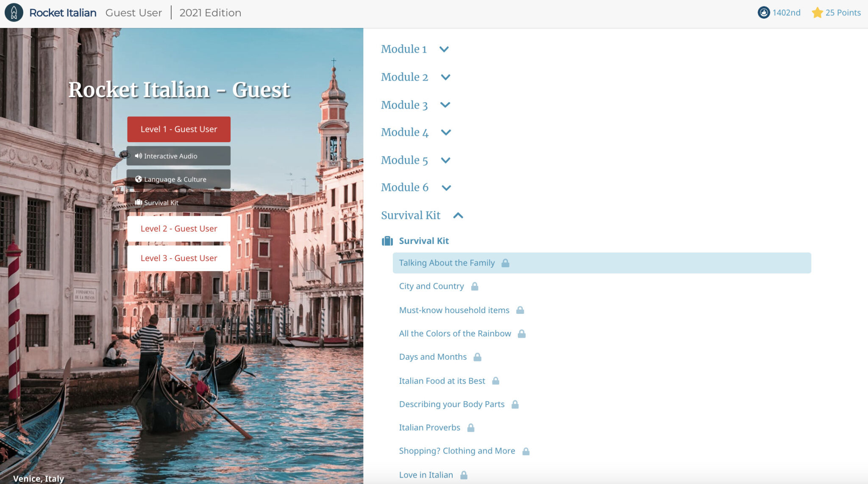Image resolution: width=868 pixels, height=484 pixels.
Task: Open Italian Food at its Best lesson
Action: [442, 381]
